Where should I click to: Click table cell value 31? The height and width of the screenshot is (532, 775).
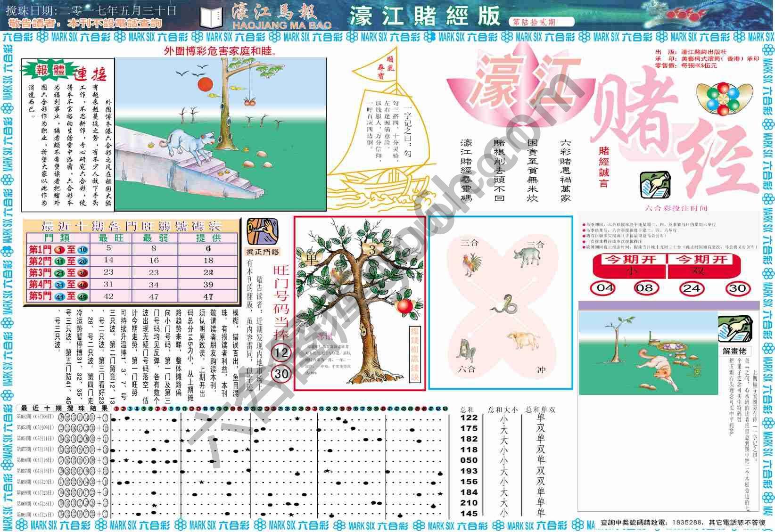pos(109,284)
